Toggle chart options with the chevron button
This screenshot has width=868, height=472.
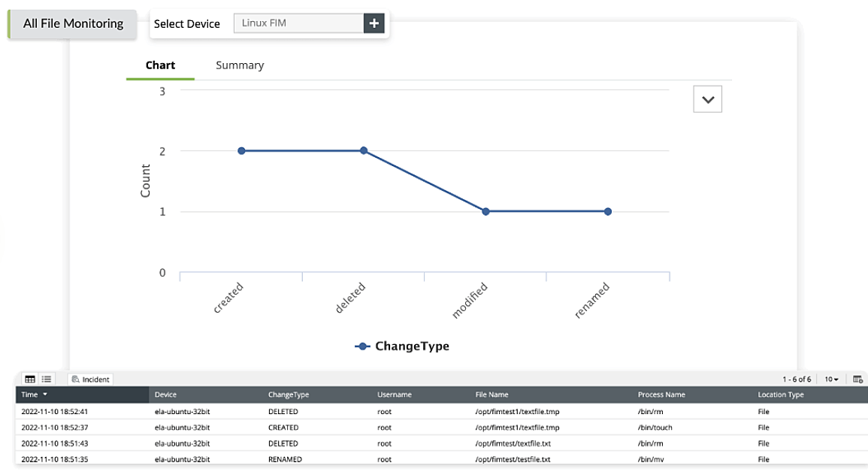[x=706, y=98]
